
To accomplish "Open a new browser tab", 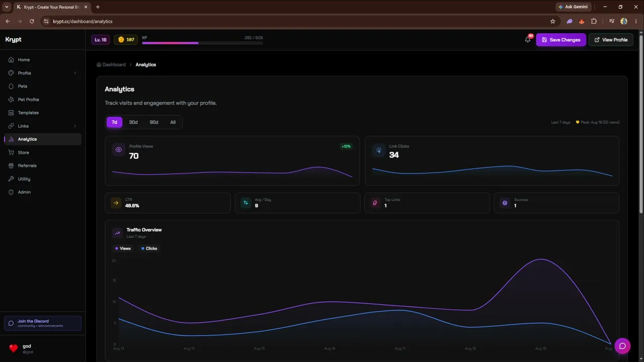I will point(98,7).
